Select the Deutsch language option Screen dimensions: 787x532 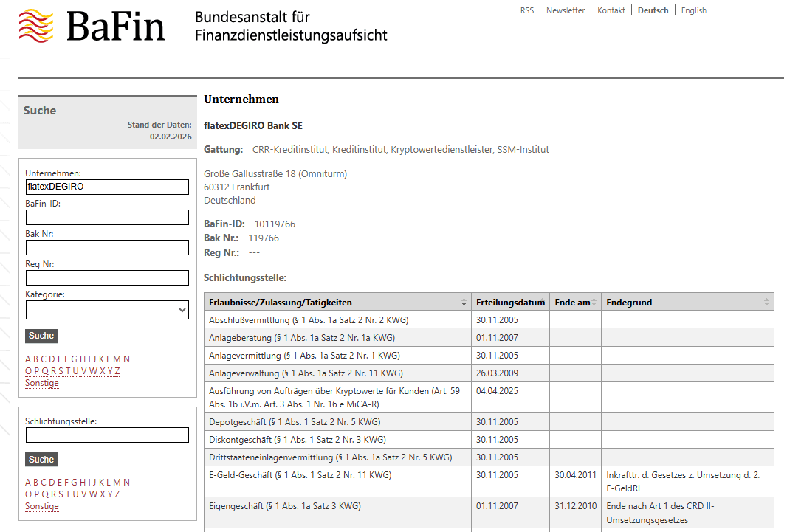coord(653,10)
